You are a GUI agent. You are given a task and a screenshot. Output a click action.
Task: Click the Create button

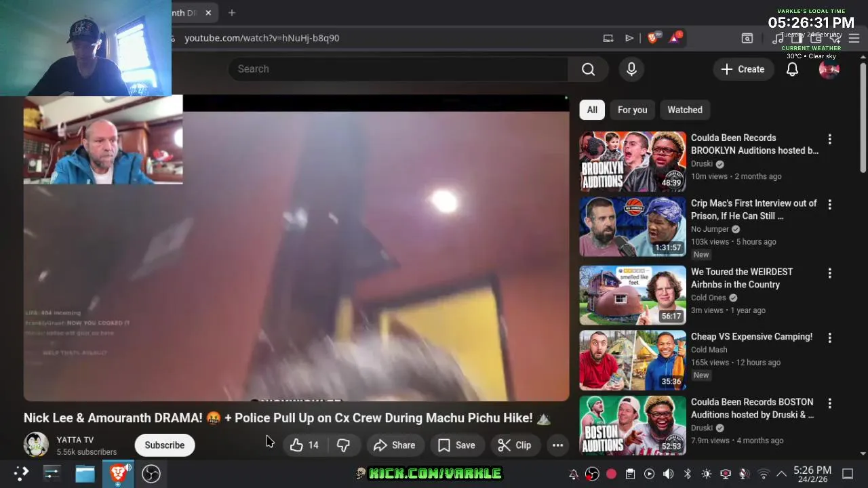point(743,69)
